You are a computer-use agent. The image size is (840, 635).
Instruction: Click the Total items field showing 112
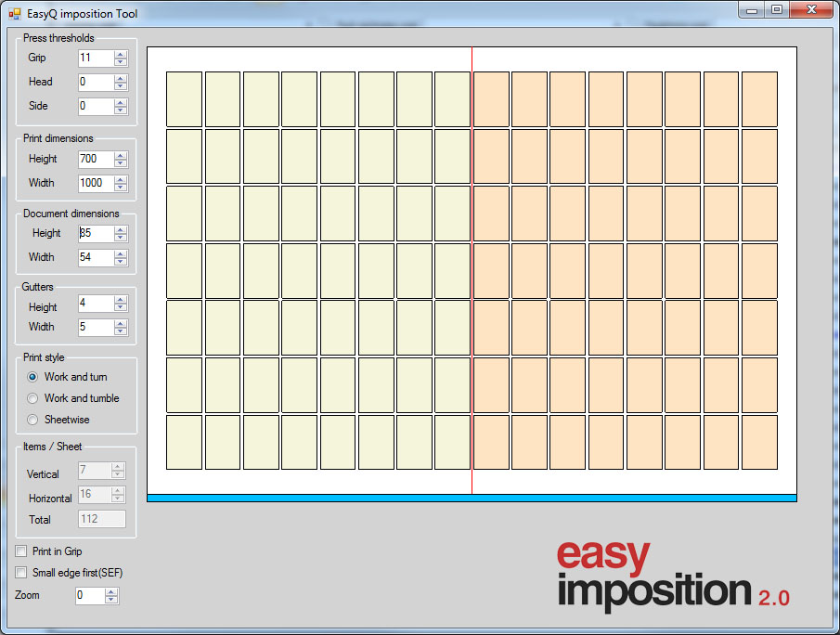102,519
